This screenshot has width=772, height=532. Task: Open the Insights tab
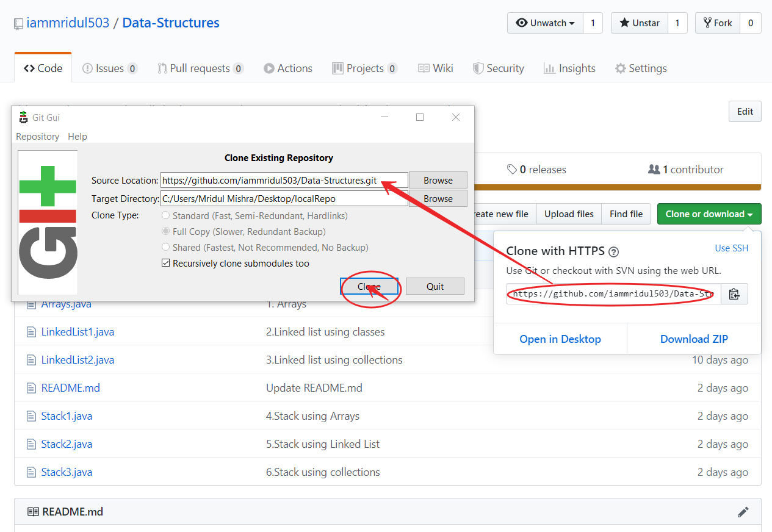click(569, 68)
